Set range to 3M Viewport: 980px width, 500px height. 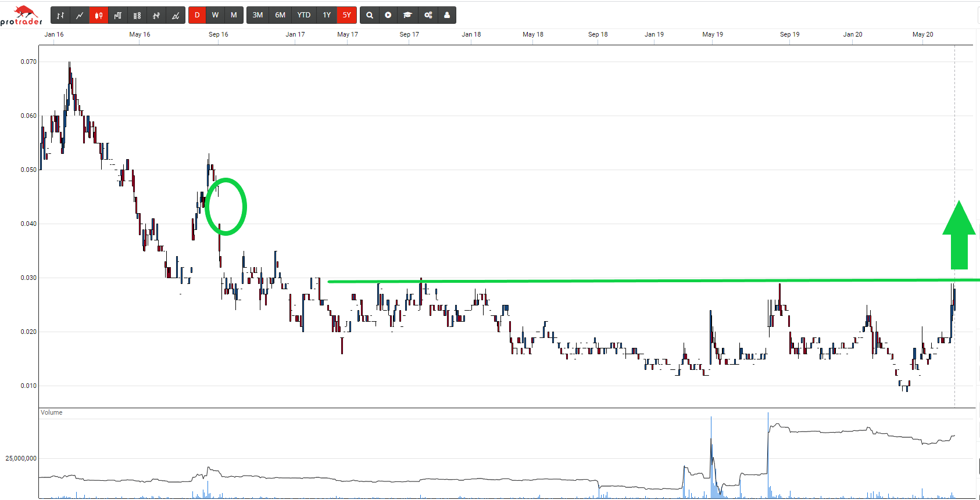pyautogui.click(x=257, y=15)
